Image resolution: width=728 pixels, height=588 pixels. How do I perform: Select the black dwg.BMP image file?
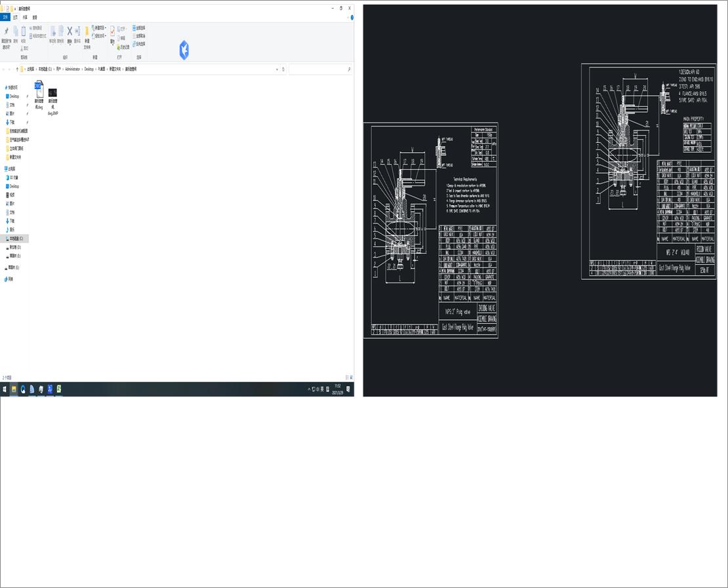52,101
